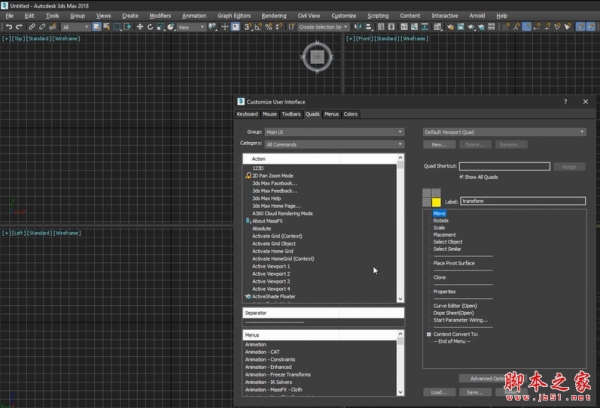The image size is (600, 408).
Task: Click the dialog's help question mark
Action: click(566, 102)
